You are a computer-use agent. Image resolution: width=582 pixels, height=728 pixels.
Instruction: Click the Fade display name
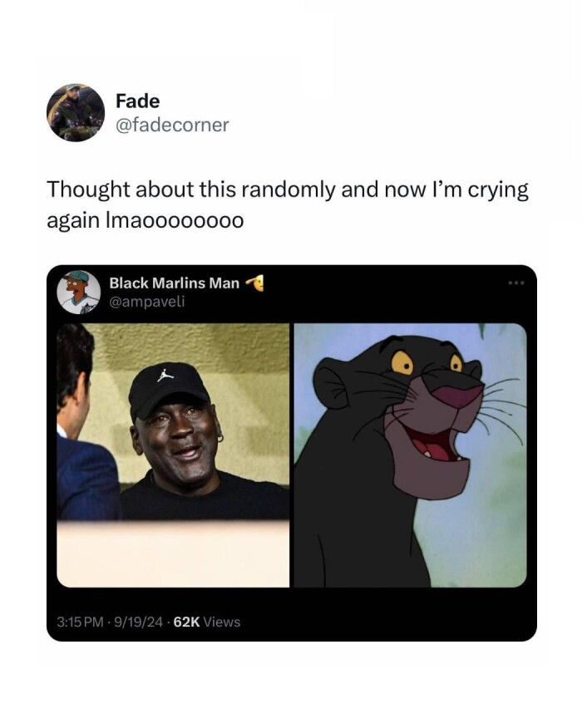click(x=137, y=101)
